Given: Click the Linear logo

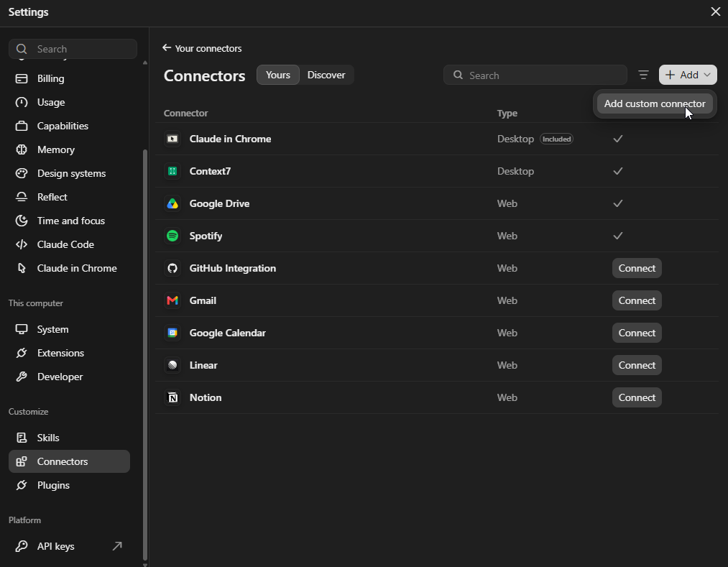Looking at the screenshot, I should [172, 366].
